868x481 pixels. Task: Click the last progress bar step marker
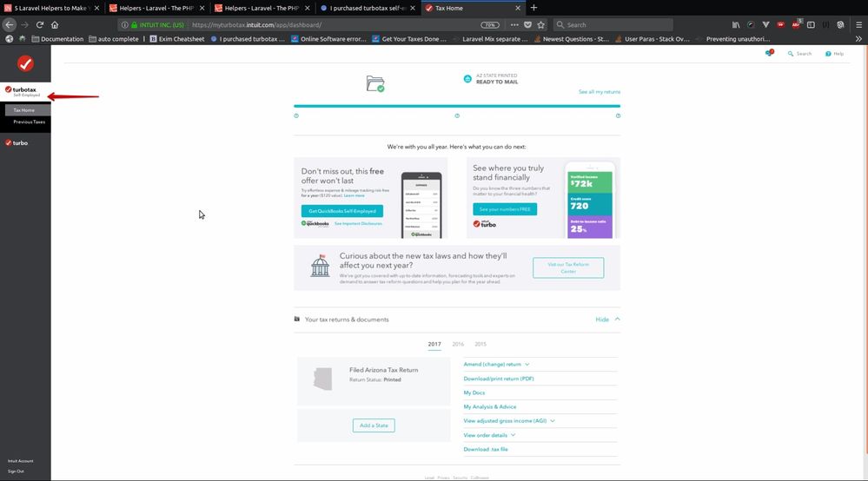coord(618,115)
